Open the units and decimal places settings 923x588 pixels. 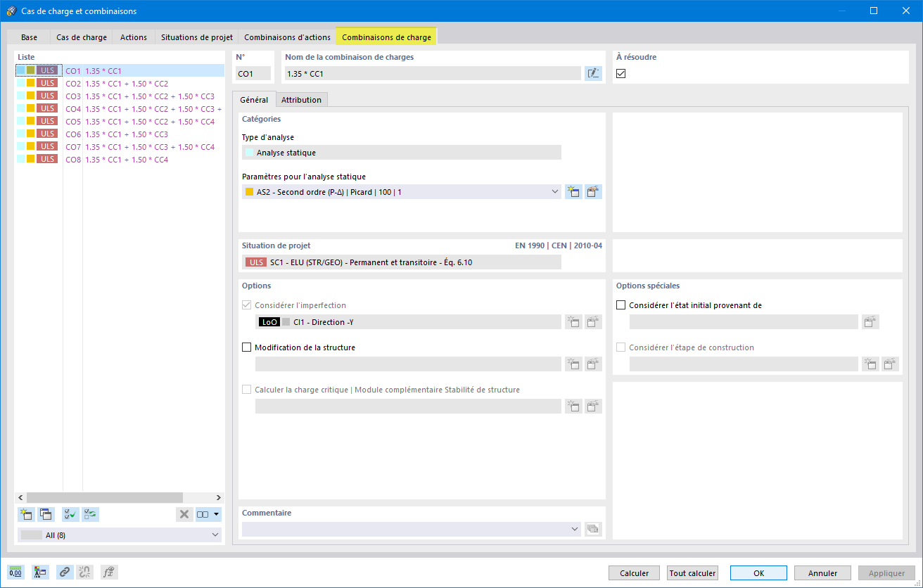coord(15,573)
